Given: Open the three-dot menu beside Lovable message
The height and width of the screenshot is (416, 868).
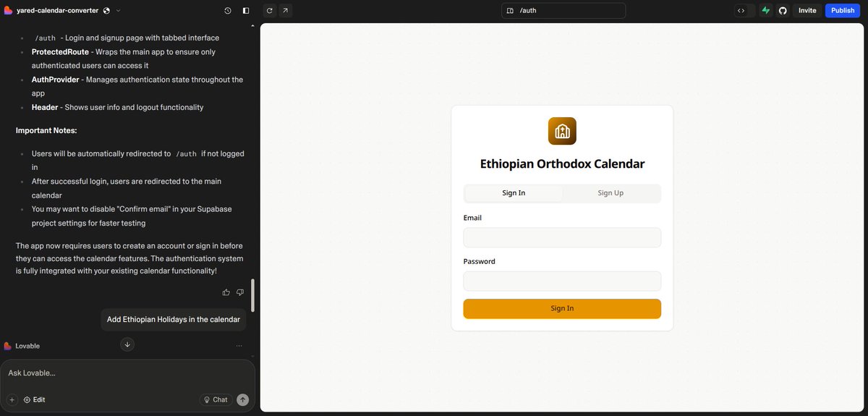Looking at the screenshot, I should (239, 346).
